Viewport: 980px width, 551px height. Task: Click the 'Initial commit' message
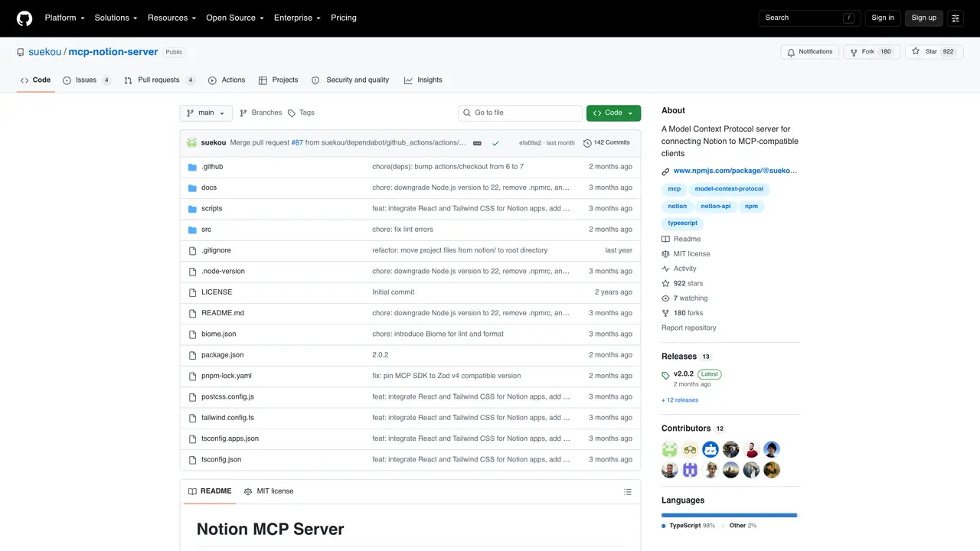pos(394,292)
